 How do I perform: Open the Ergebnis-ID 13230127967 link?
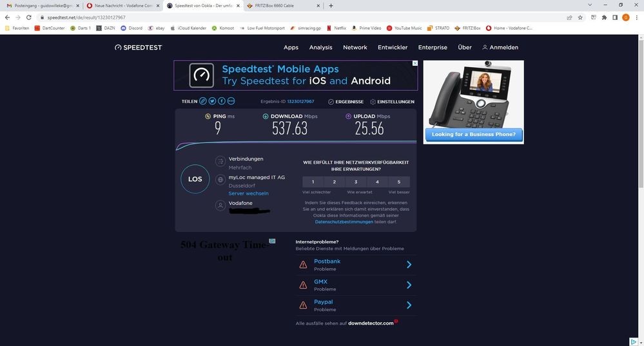tap(300, 101)
